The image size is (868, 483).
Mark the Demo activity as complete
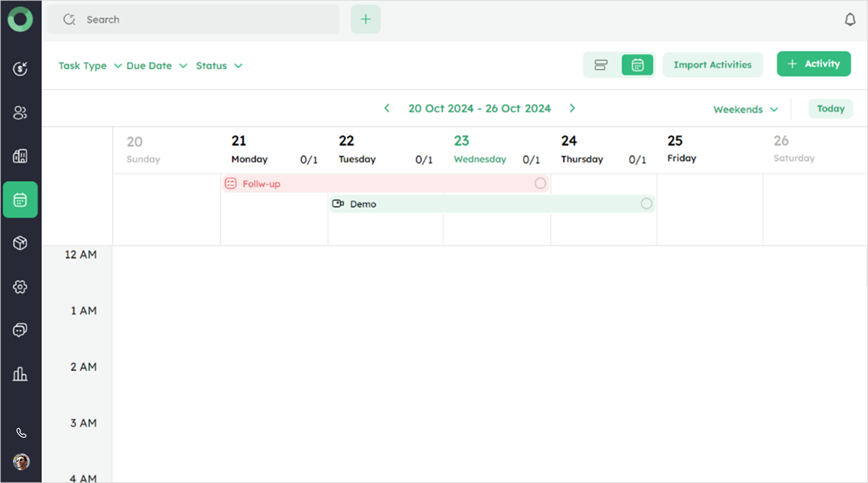click(646, 204)
